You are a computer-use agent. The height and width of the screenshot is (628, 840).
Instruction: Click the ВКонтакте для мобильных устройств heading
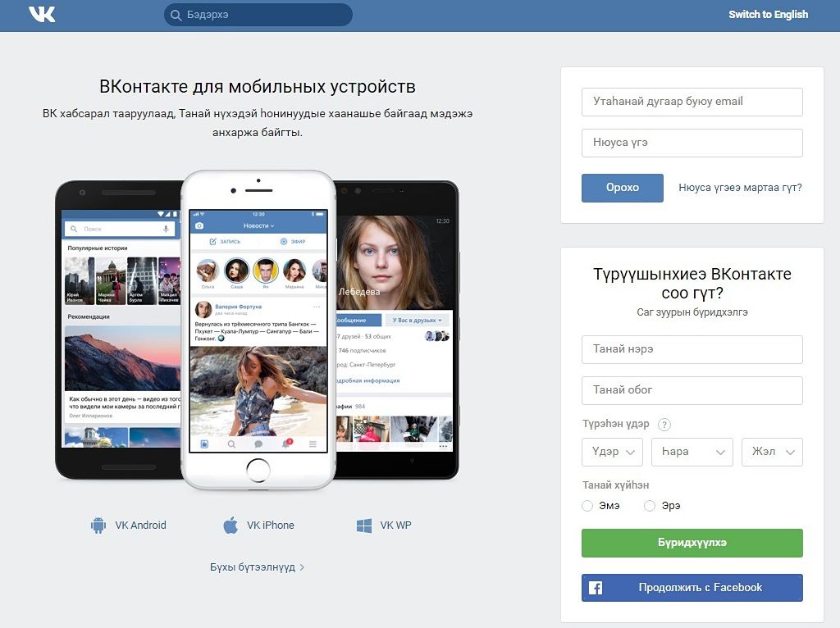258,87
